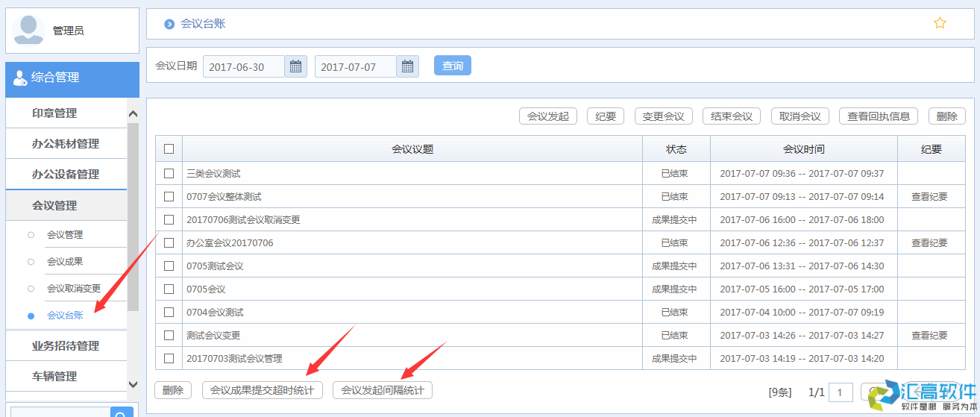Click the 查询 search button
The image size is (980, 417).
coord(453,66)
